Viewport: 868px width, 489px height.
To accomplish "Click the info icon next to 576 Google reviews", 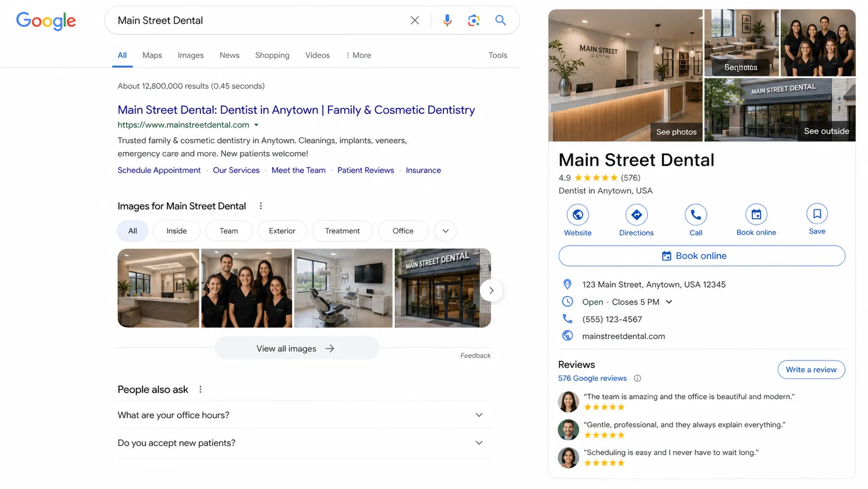I will [x=638, y=378].
